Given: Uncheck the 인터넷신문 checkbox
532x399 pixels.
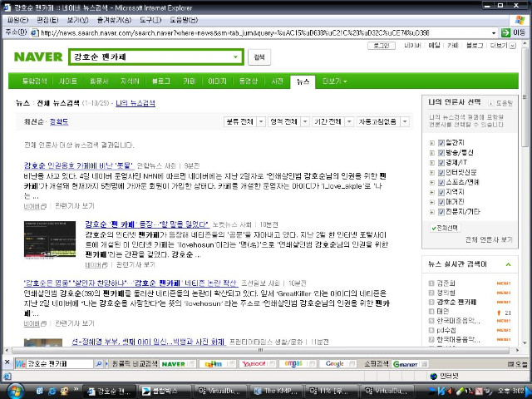Looking at the screenshot, I should click(441, 172).
